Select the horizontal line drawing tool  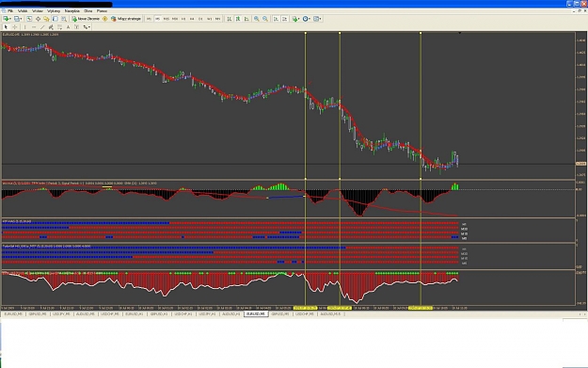point(34,27)
